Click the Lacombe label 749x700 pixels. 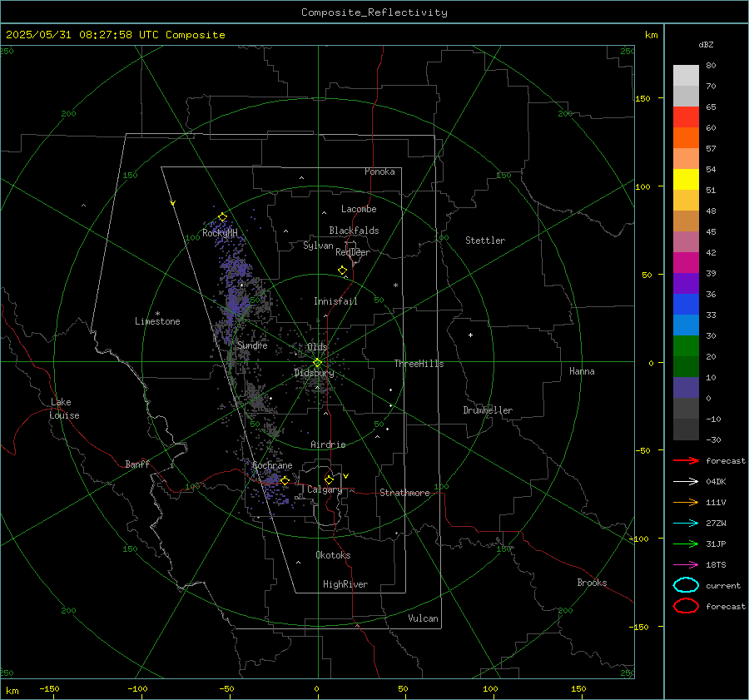pyautogui.click(x=359, y=209)
